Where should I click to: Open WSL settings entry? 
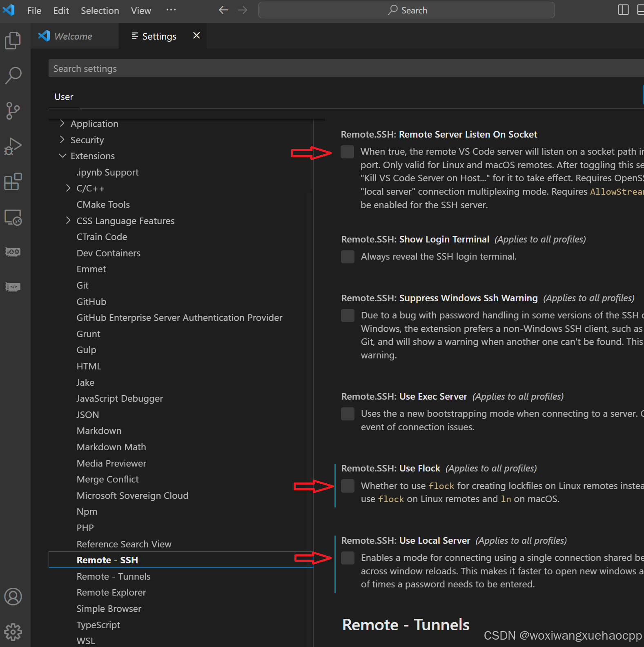(86, 641)
